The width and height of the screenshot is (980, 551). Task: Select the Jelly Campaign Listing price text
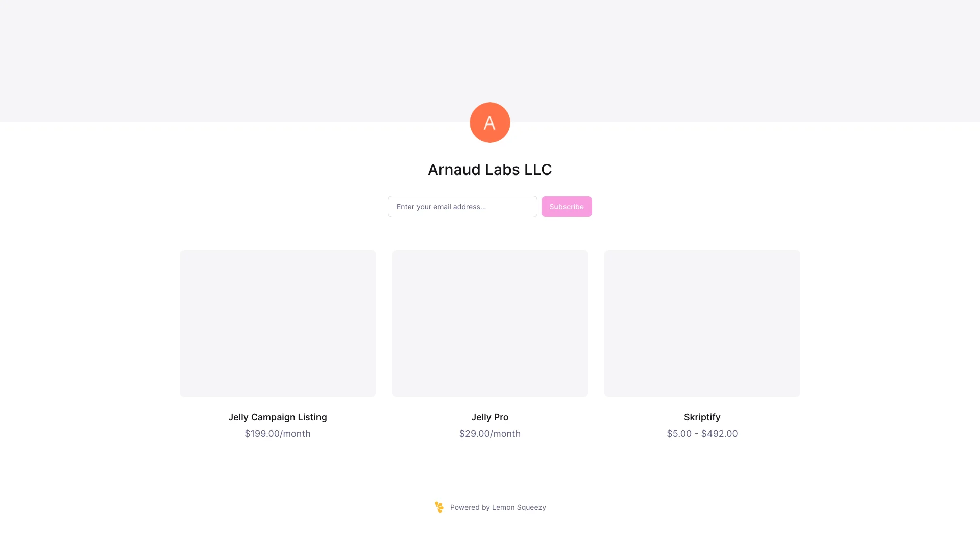coord(277,433)
